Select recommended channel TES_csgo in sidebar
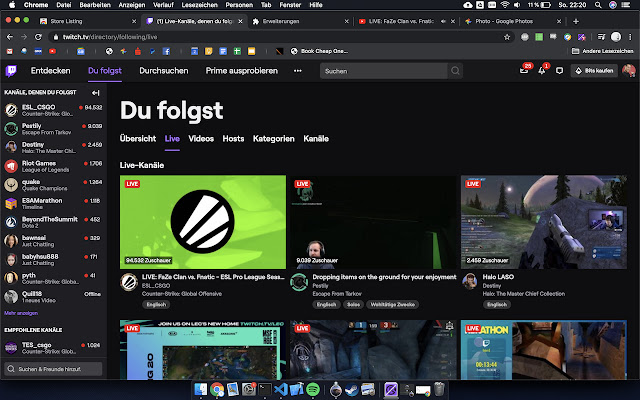Screen dimensions: 640x400 tap(53, 348)
